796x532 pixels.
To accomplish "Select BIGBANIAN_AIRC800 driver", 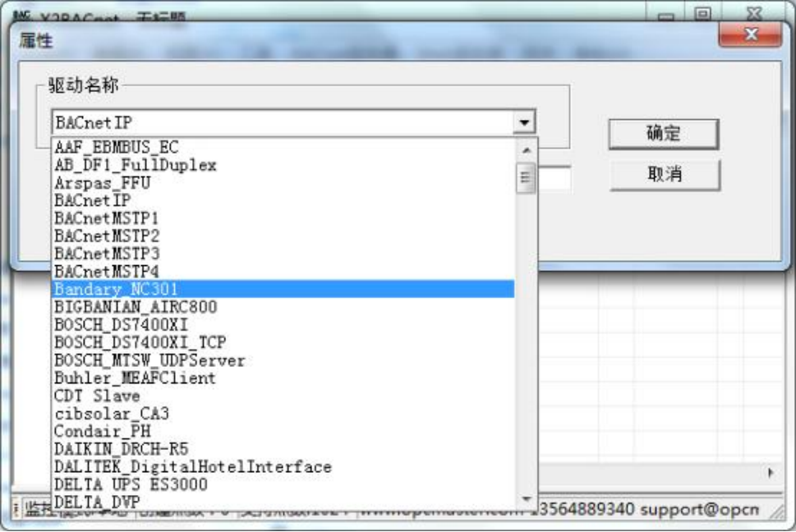I will (x=283, y=307).
